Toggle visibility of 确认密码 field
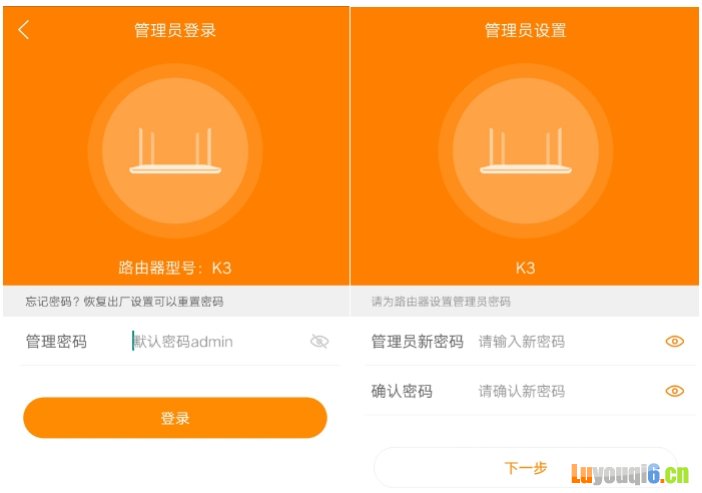702x493 pixels. (x=674, y=391)
